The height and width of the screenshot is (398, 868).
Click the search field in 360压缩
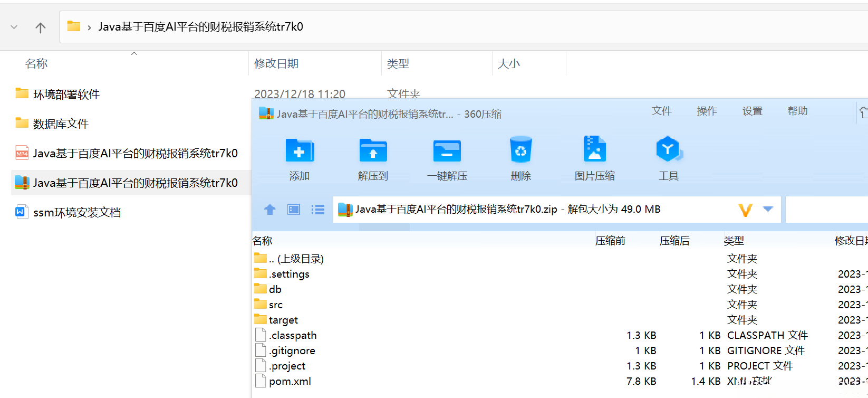826,210
